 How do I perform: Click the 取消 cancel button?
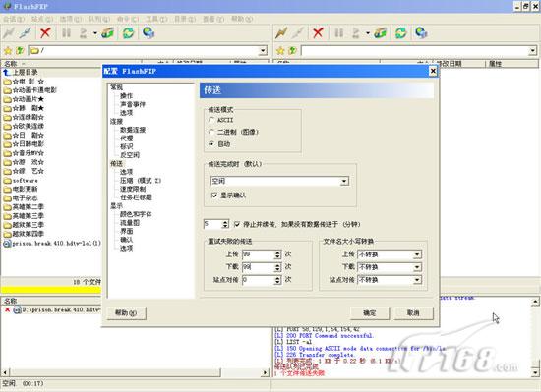413,313
